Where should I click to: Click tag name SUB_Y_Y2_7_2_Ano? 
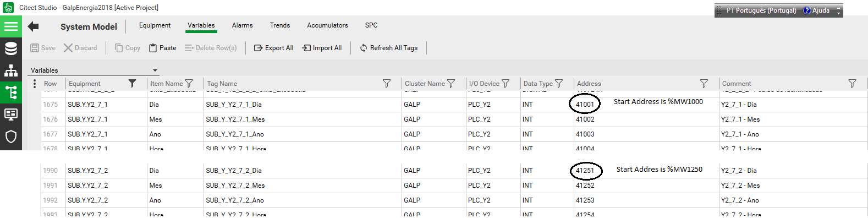pos(235,200)
